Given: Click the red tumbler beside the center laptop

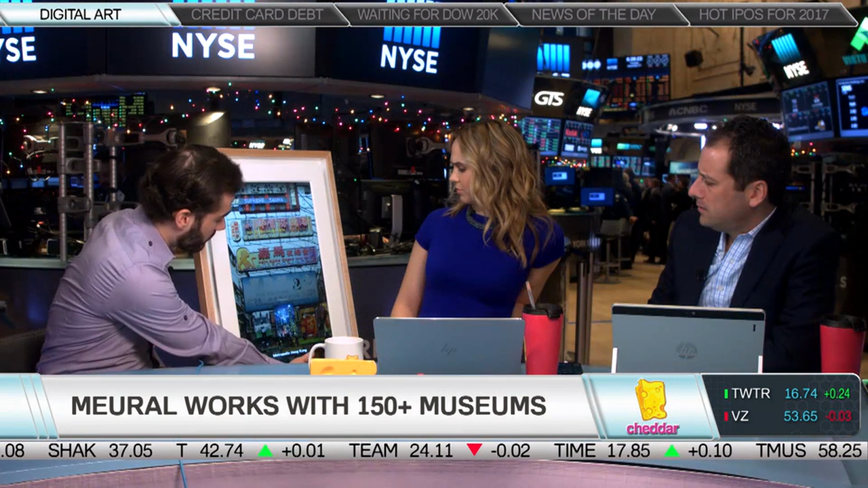Looking at the screenshot, I should coord(542,338).
